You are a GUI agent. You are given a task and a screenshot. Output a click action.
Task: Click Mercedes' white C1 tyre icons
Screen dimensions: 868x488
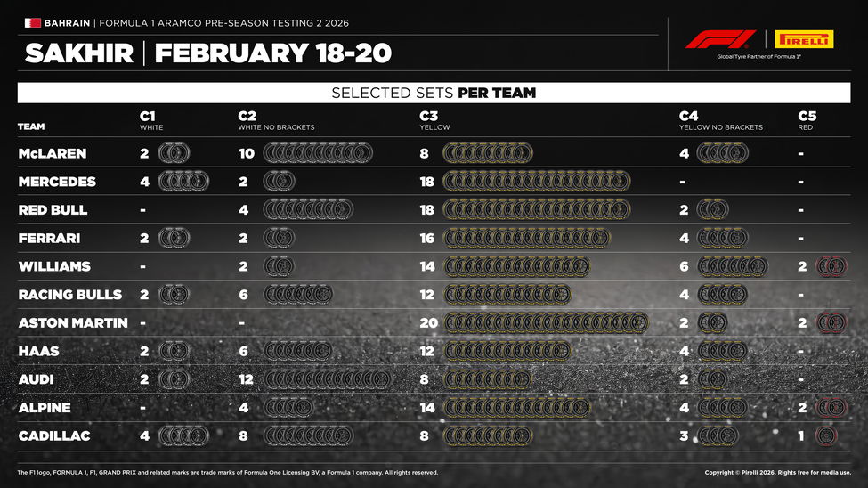tap(183, 182)
